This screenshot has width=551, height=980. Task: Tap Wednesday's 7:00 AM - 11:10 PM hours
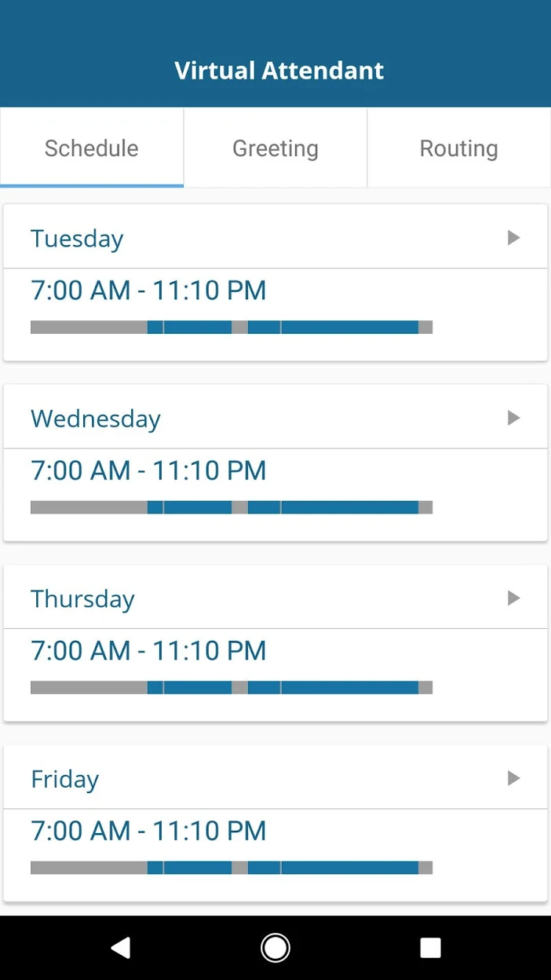[148, 471]
